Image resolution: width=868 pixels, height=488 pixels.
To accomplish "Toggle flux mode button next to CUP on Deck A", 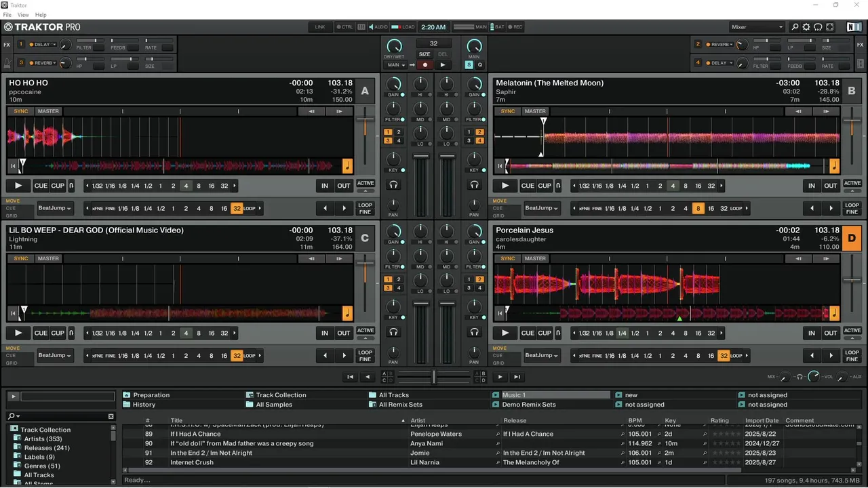I will tap(73, 186).
